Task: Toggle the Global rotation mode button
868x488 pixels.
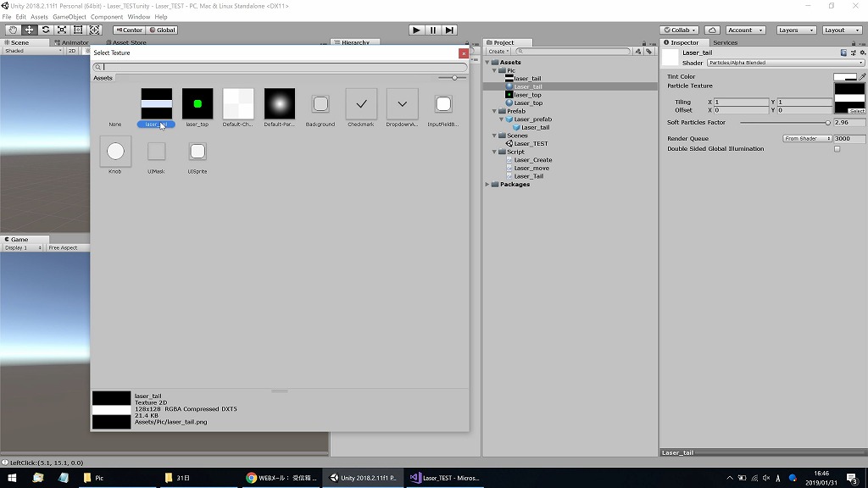Action: point(162,30)
